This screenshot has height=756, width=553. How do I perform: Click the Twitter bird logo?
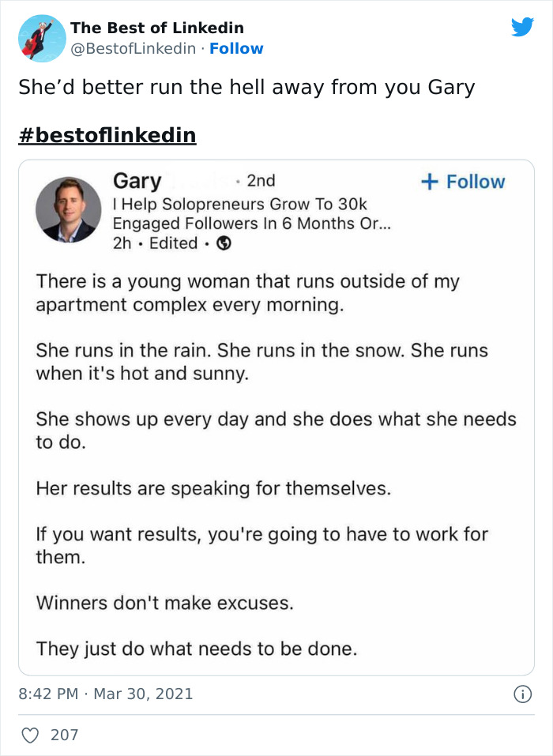523,26
